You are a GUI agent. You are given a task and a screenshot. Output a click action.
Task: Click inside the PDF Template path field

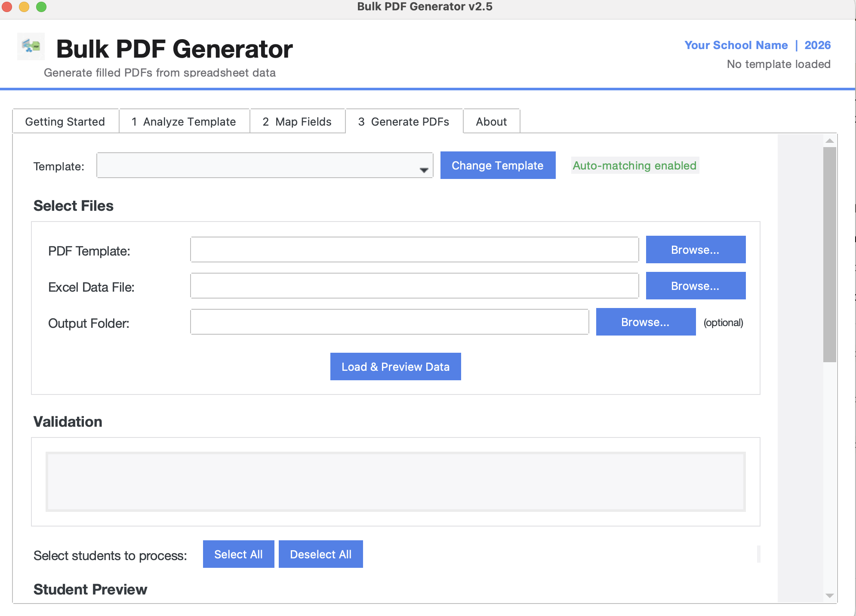[414, 249]
